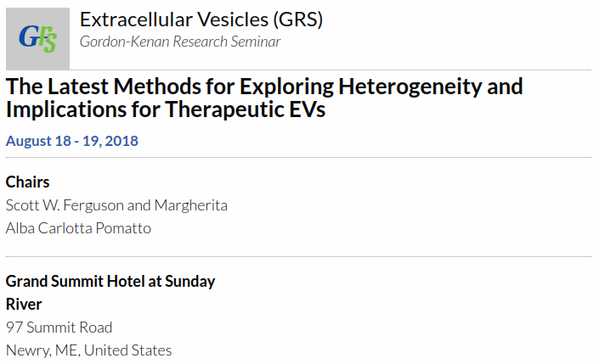Image resolution: width=599 pixels, height=364 pixels.
Task: Click the divider line below the date
Action: click(298, 157)
